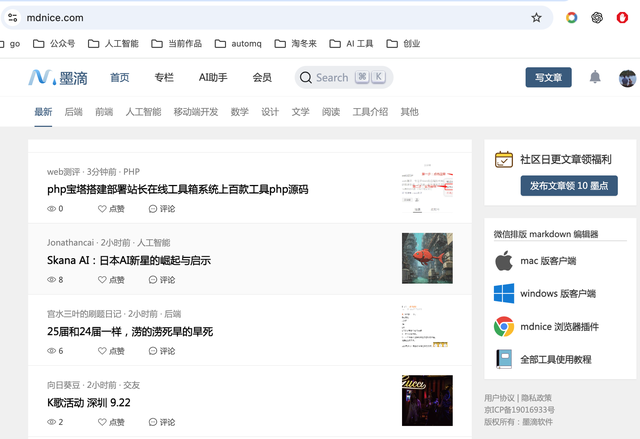This screenshot has width=640, height=439.
Task: Click 发布文章领 10 墨点 button
Action: point(569,186)
